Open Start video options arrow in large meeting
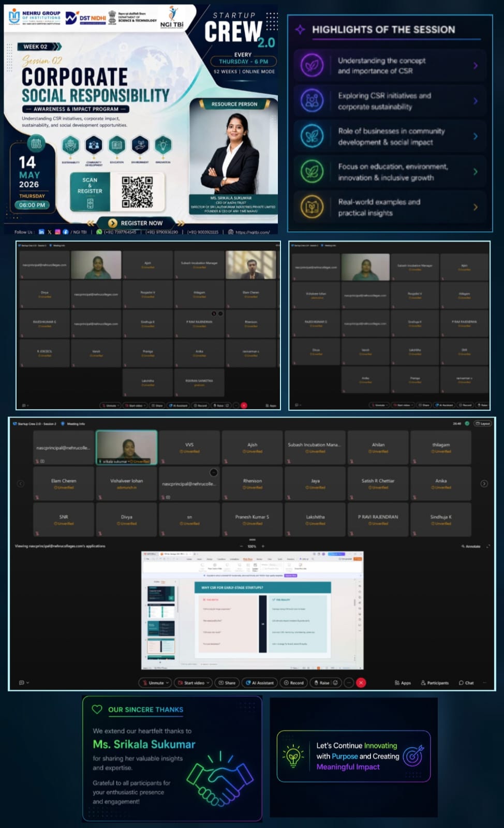504x828 pixels. click(x=208, y=683)
